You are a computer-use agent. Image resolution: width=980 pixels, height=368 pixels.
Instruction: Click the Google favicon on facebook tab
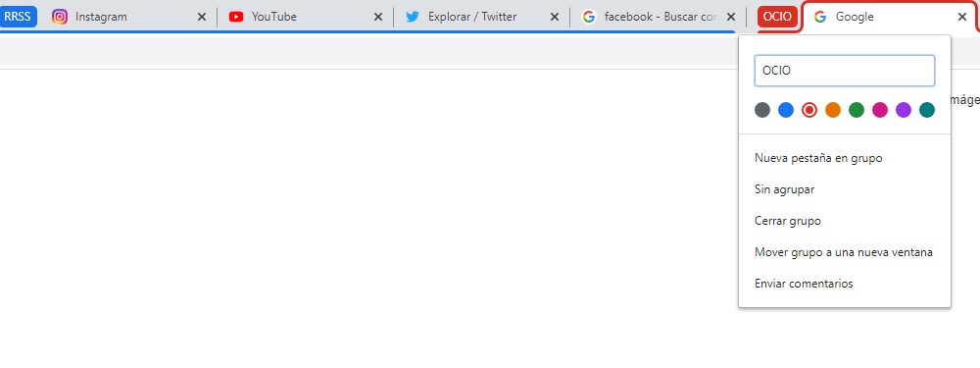588,17
